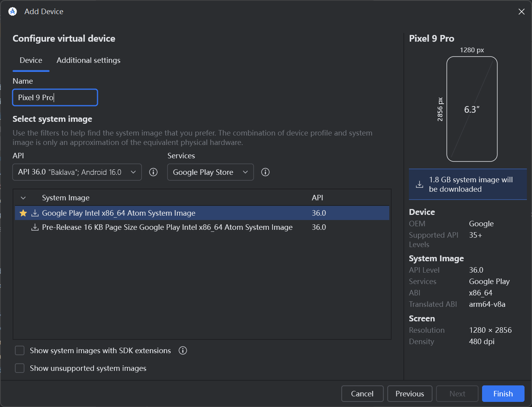Switch to Additional settings tab

tap(88, 60)
